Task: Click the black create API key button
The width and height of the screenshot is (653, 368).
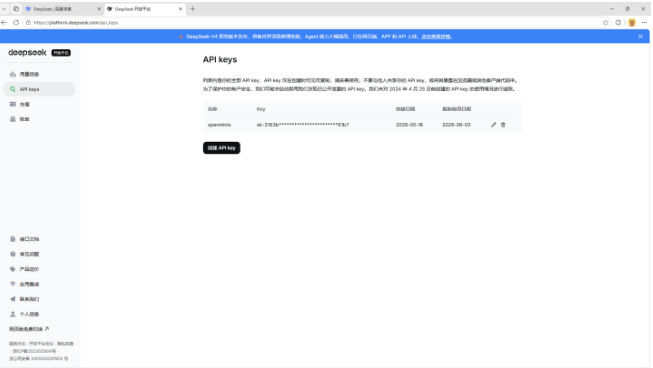Action: [x=222, y=148]
